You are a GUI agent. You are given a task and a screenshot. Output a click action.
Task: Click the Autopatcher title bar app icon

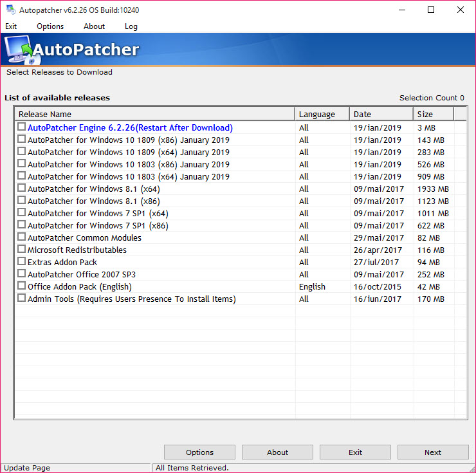click(x=11, y=10)
